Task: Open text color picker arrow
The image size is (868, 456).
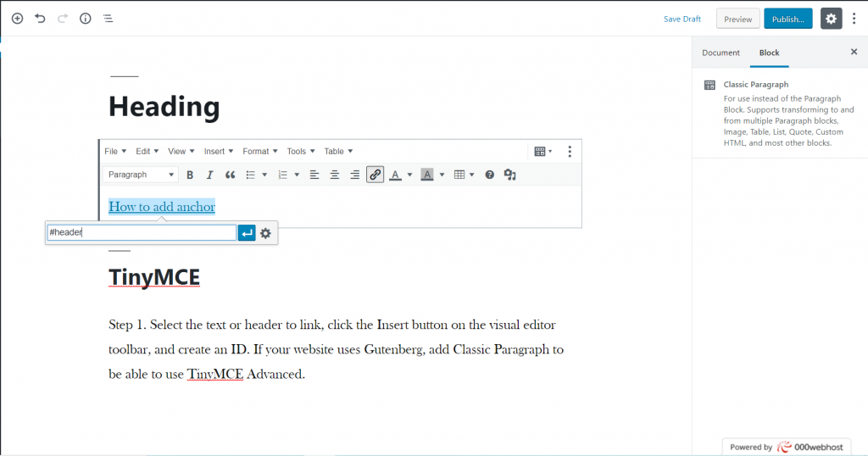Action: click(409, 175)
